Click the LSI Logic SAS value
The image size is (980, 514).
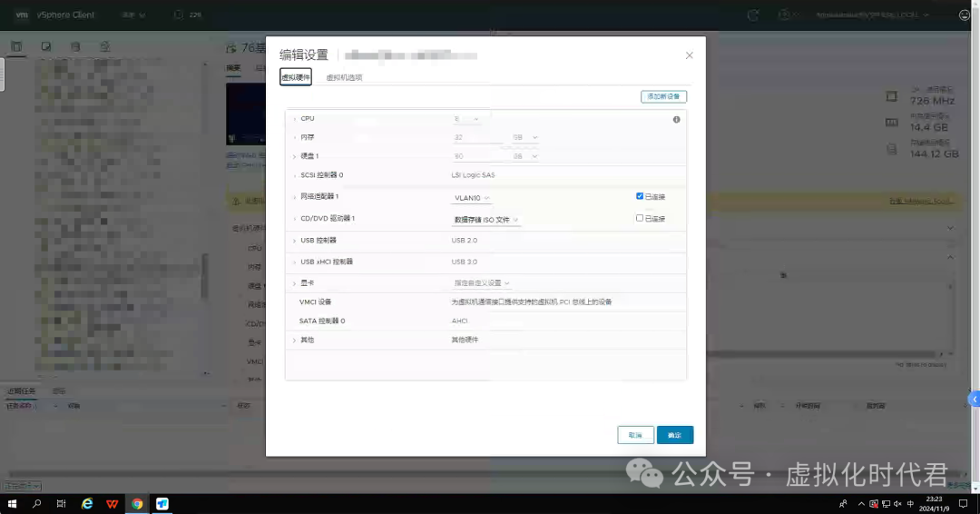473,175
